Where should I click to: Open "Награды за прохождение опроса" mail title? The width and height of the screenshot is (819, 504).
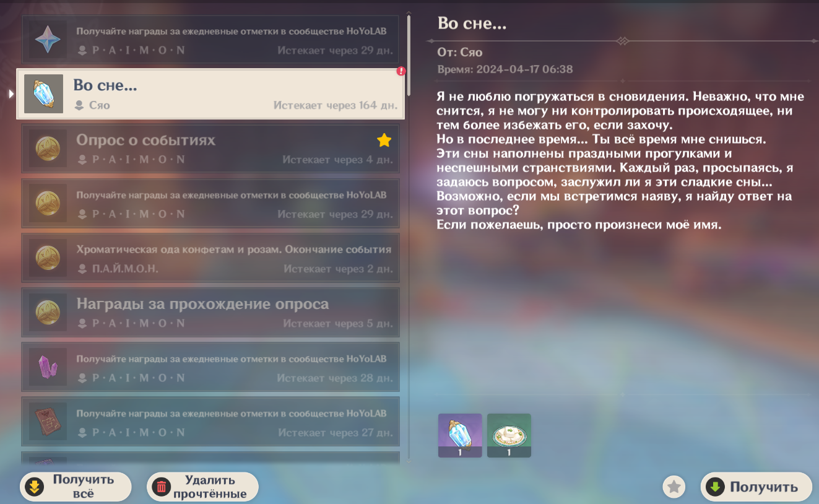coord(203,304)
